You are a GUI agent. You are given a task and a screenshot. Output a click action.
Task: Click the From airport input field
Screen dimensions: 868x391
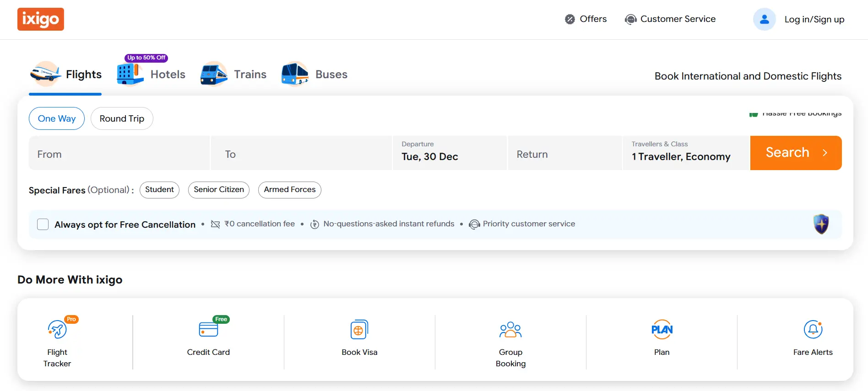119,153
